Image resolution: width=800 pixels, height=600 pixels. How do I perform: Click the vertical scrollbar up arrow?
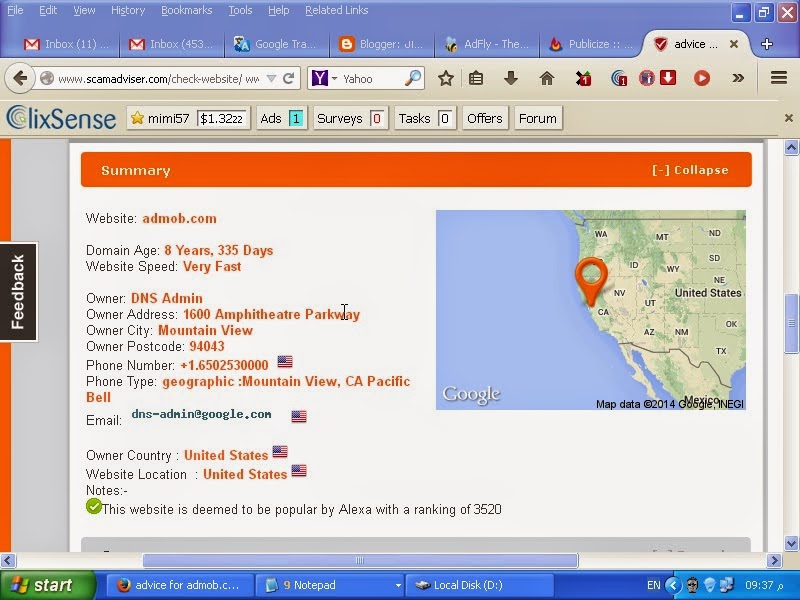click(791, 148)
